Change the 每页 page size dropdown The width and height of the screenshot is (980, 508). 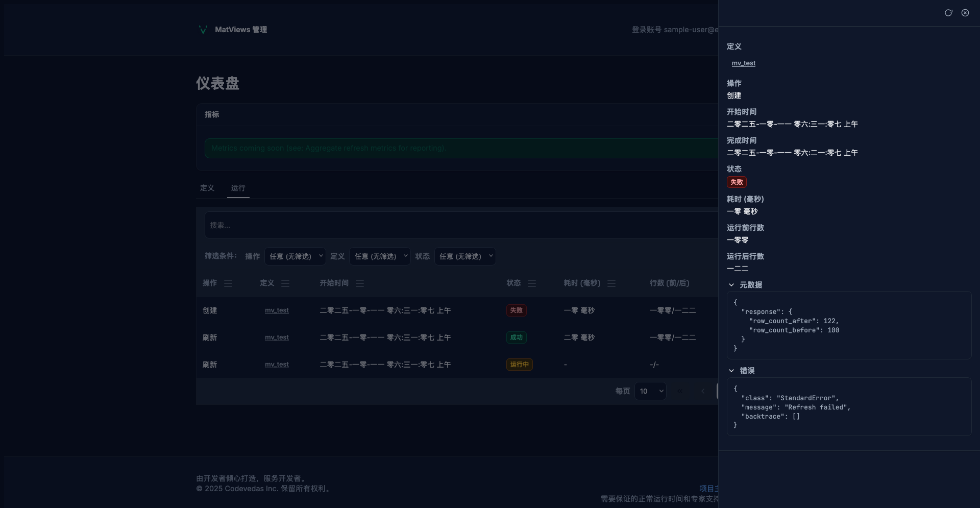[x=650, y=391]
